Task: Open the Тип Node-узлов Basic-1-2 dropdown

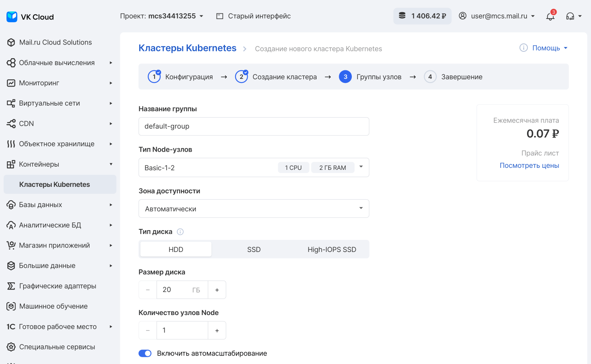Action: [254, 167]
